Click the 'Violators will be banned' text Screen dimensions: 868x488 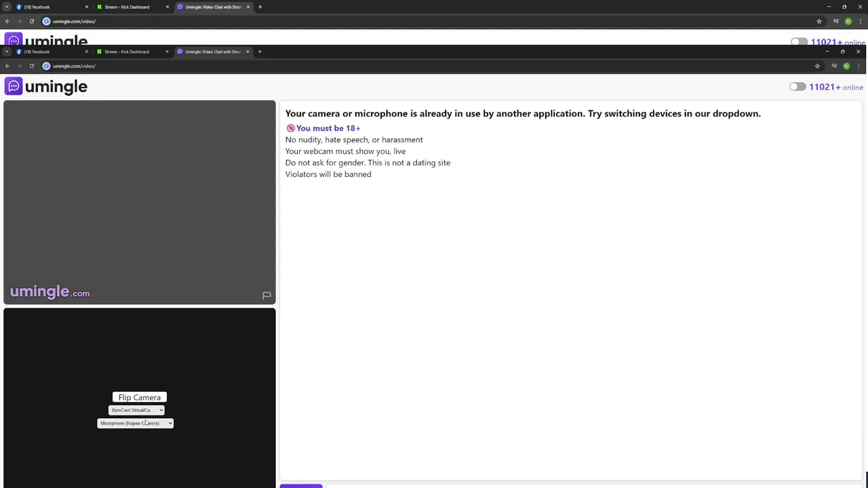(328, 174)
